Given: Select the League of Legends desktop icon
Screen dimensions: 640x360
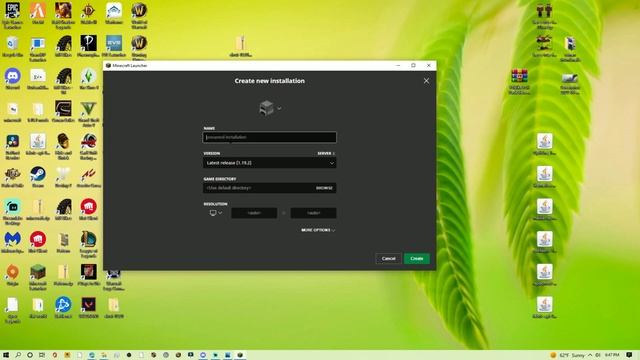Looking at the screenshot, I should (x=89, y=244).
